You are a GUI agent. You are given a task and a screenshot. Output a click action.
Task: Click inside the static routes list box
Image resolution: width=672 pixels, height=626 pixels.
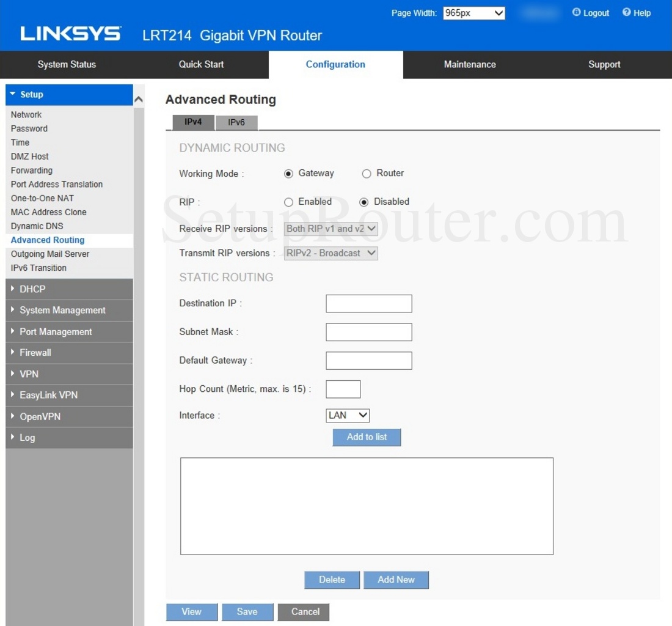pyautogui.click(x=367, y=506)
